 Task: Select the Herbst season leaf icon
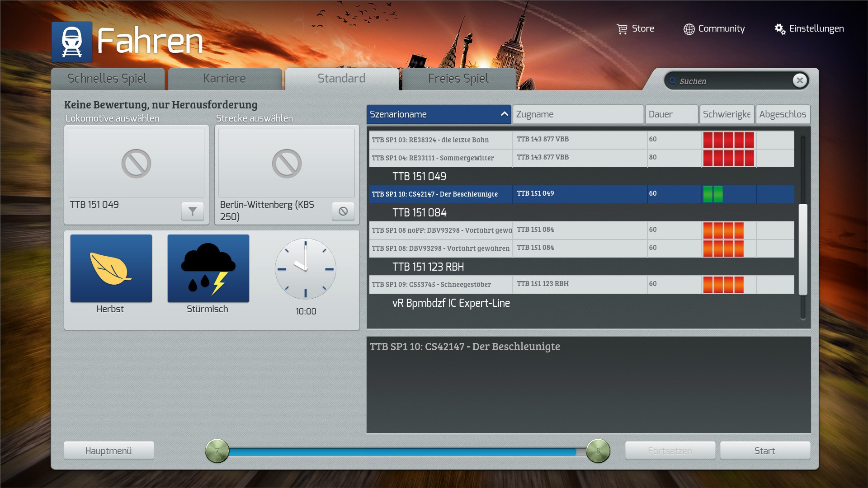pos(111,268)
